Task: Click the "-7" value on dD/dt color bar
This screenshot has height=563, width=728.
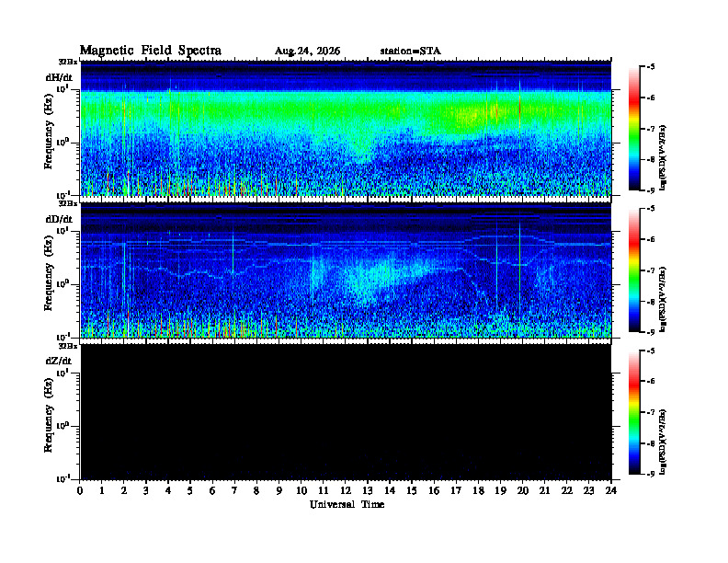Action: point(651,270)
